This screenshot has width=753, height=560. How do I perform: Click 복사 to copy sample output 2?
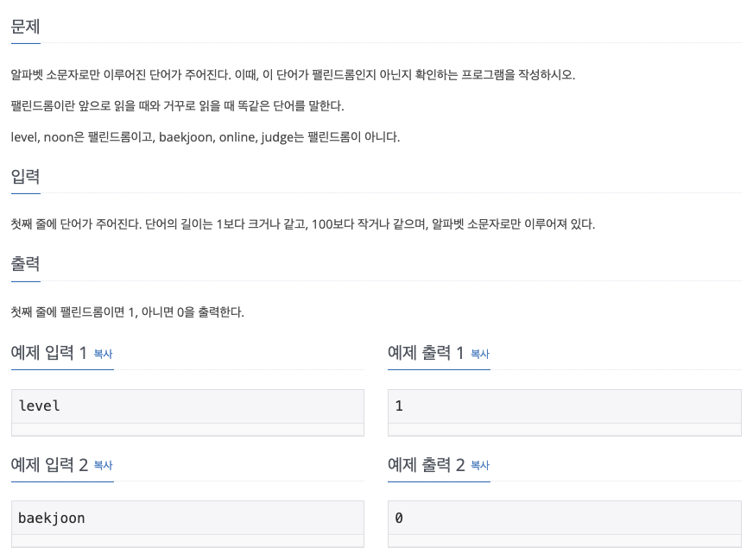[x=479, y=466]
